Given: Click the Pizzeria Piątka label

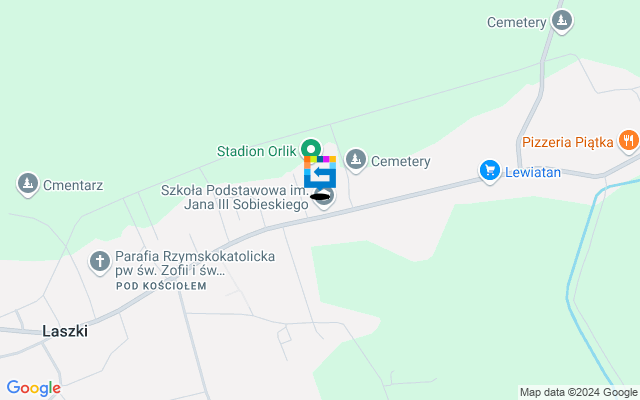Looking at the screenshot, I should point(568,142).
